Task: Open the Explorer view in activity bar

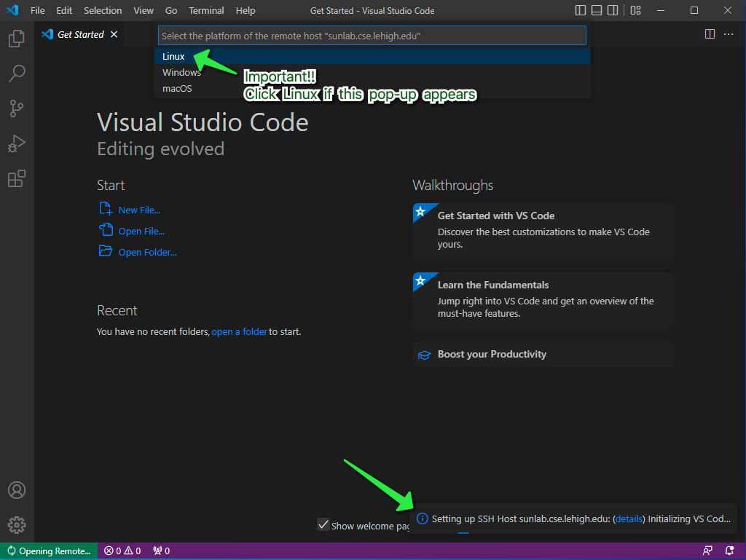Action: click(17, 39)
